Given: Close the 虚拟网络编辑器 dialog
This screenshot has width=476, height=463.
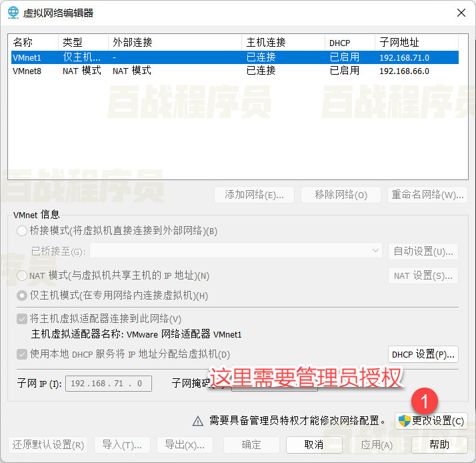Looking at the screenshot, I should (x=461, y=13).
